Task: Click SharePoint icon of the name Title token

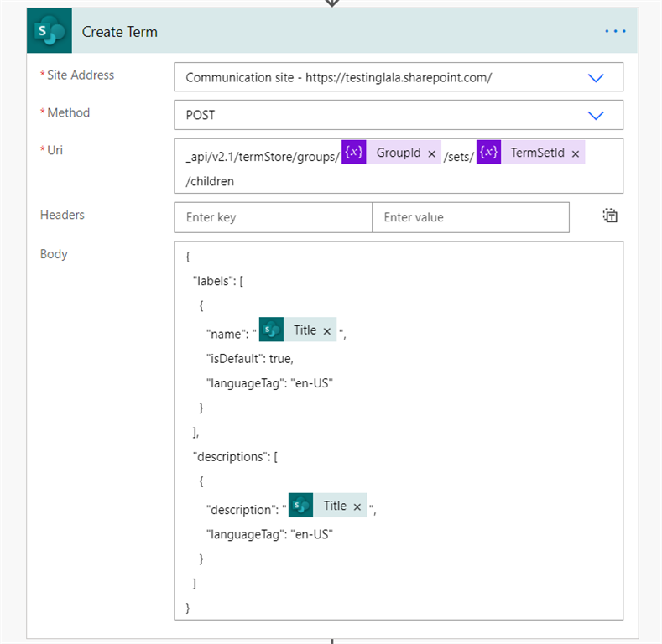Action: click(x=271, y=330)
